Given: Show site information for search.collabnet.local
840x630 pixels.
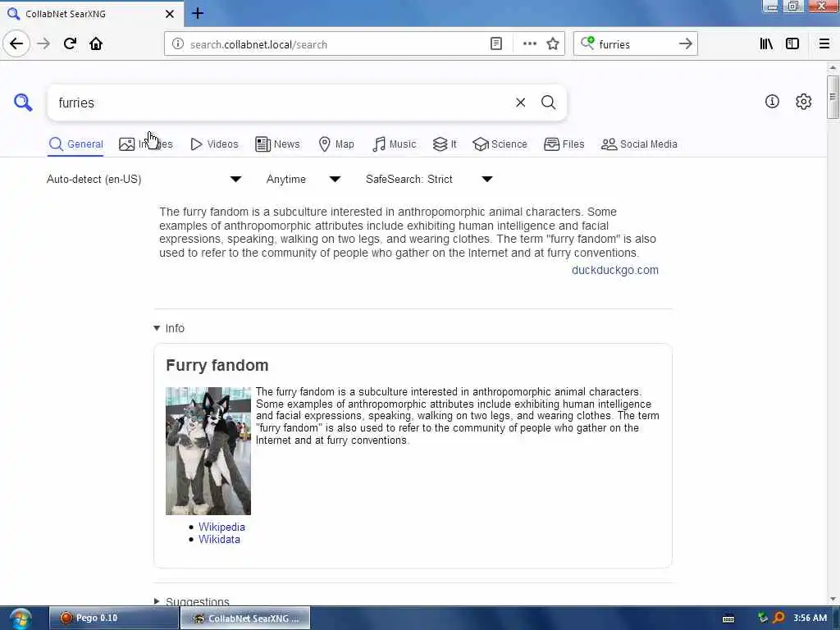Looking at the screenshot, I should pos(178,44).
